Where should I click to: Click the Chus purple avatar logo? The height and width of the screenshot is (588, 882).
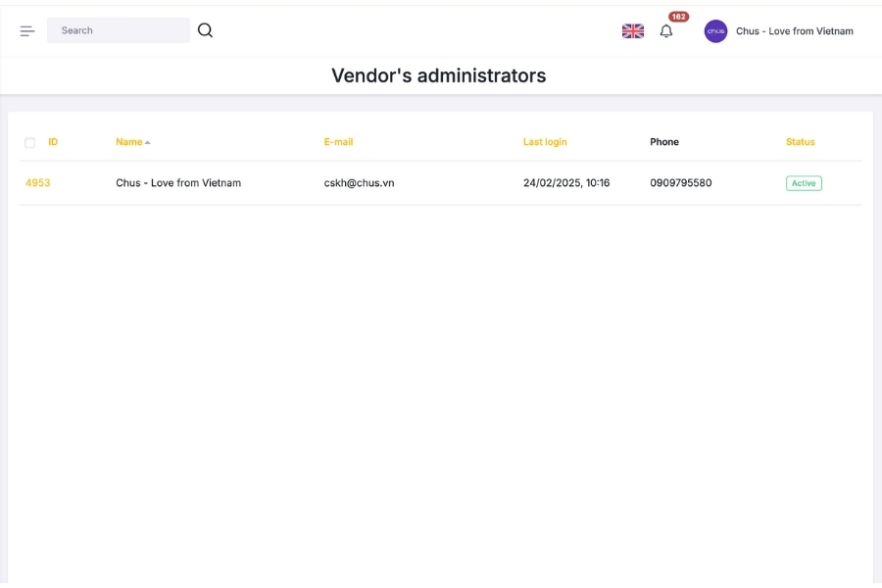(715, 31)
